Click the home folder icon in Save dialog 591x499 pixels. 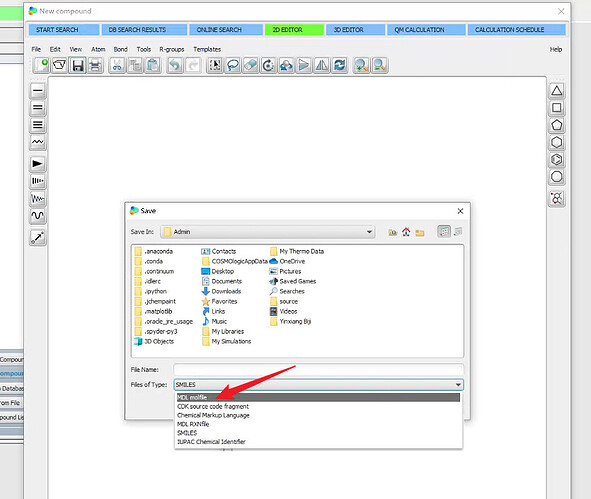pos(406,232)
